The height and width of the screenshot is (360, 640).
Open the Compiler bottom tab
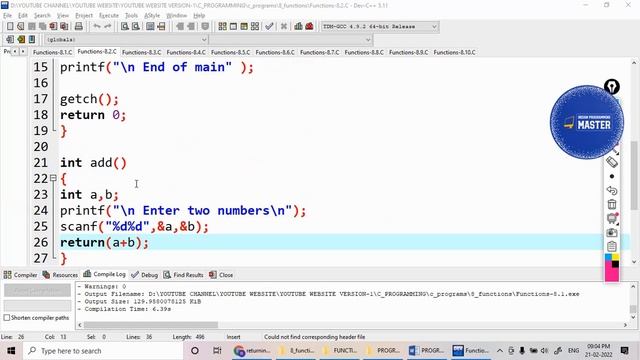pyautogui.click(x=20, y=275)
